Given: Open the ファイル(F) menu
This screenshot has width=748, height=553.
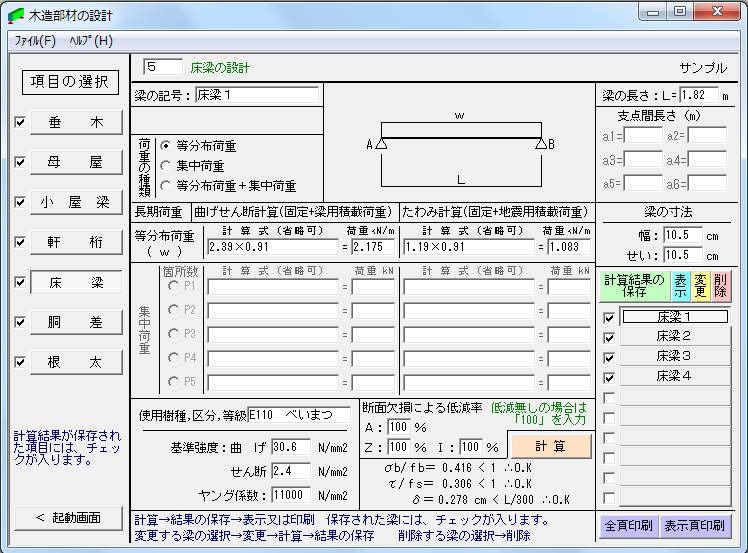Looking at the screenshot, I should [34, 41].
